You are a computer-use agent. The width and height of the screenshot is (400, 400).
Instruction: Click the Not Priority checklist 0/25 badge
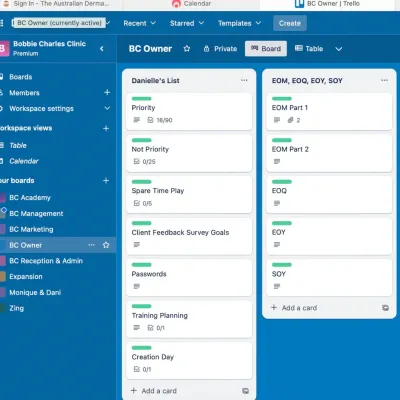[x=144, y=162]
